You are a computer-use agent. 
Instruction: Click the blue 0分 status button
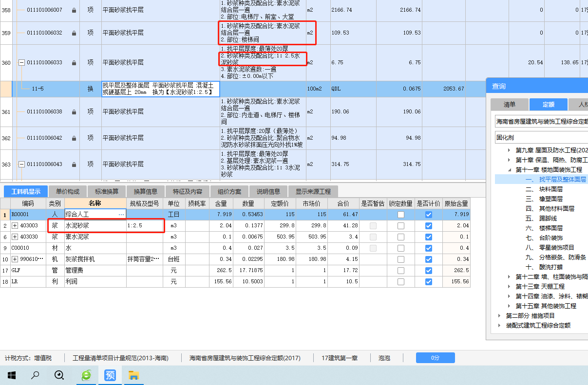436,358
